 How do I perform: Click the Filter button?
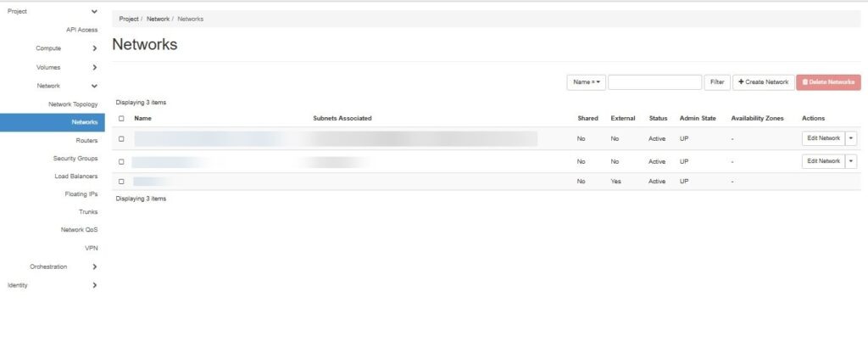[717, 82]
